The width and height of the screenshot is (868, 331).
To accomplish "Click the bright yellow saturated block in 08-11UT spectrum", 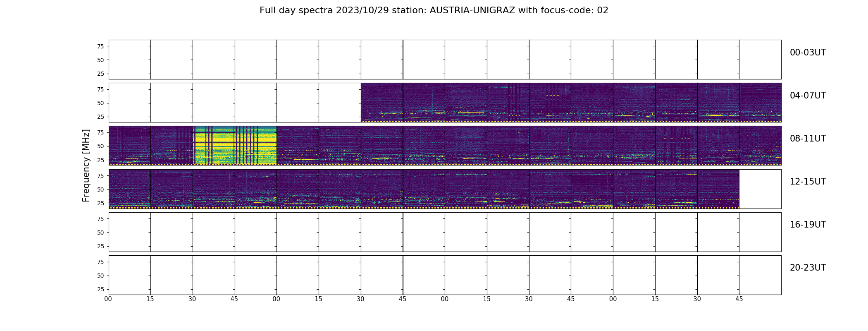I will pos(235,145).
